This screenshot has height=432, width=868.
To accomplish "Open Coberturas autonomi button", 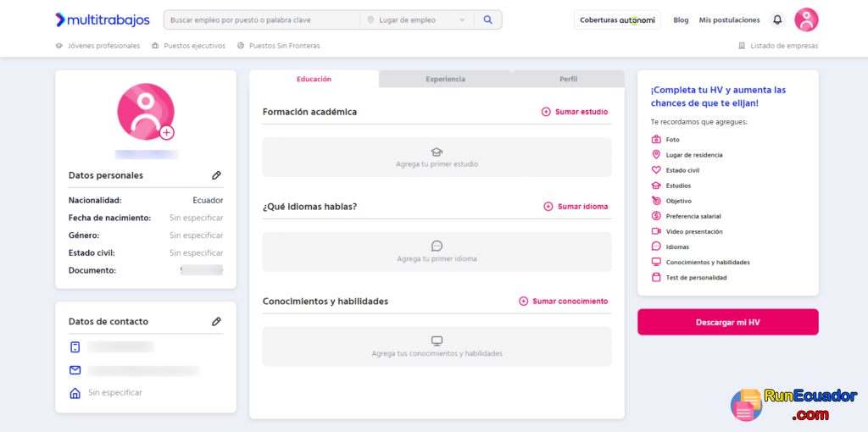I will [617, 20].
